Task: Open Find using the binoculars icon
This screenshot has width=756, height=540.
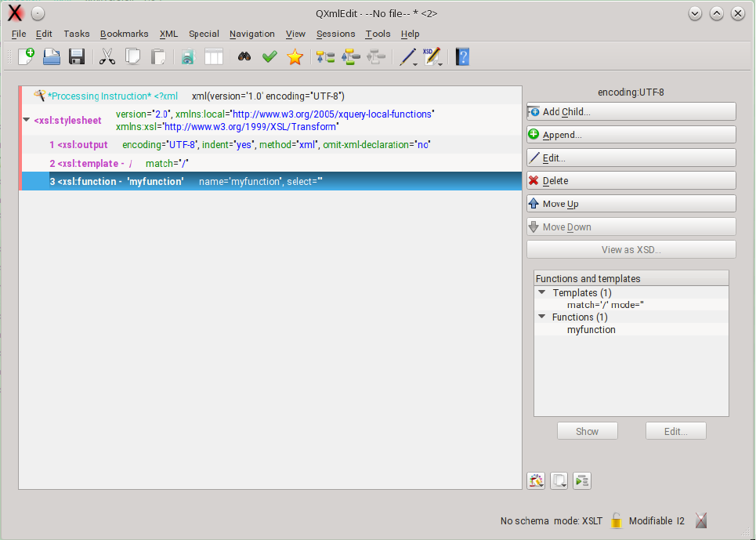Action: [244, 56]
